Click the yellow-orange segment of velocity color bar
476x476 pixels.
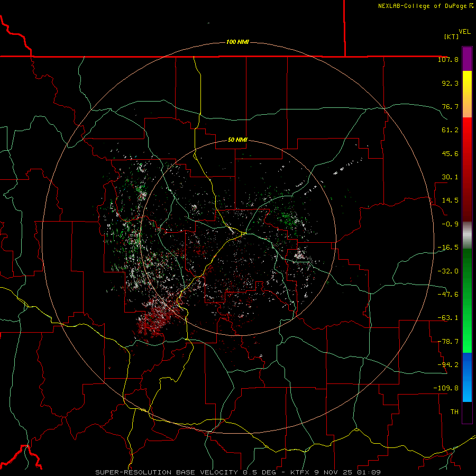467,94
